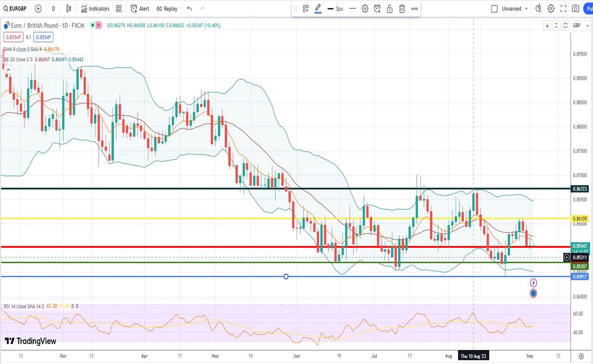This screenshot has width=593, height=364.
Task: Enter fullscreen mode
Action: pyautogui.click(x=563, y=8)
